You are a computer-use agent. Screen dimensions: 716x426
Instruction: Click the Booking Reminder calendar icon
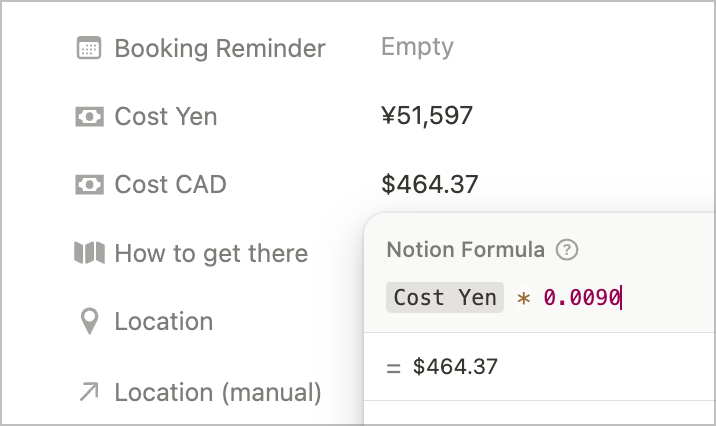coord(89,48)
